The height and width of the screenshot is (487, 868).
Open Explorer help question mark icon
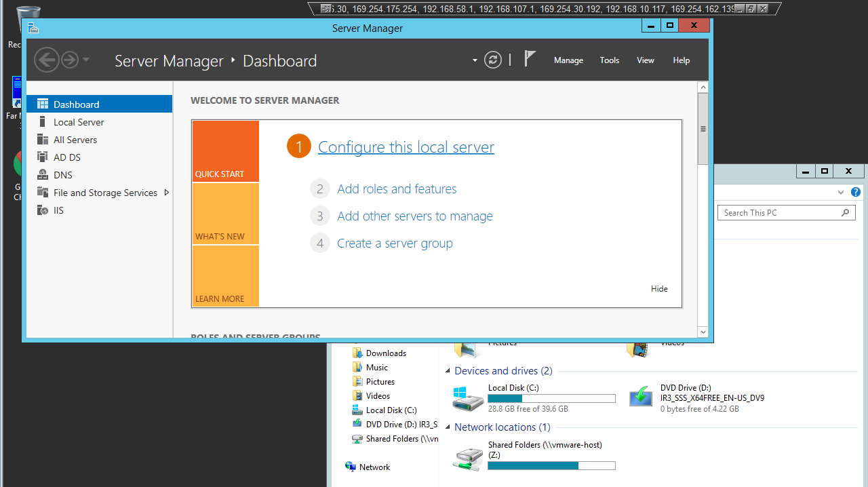tap(856, 193)
